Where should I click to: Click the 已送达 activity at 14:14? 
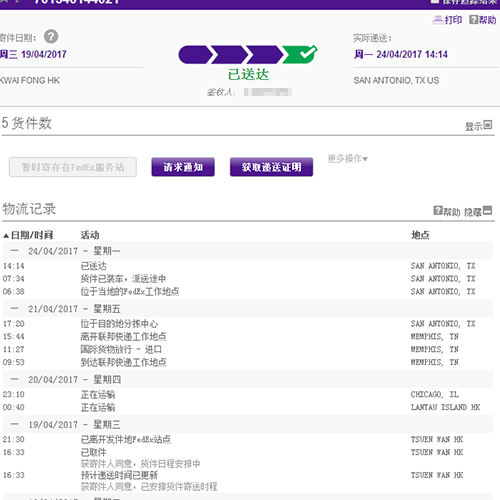(94, 266)
